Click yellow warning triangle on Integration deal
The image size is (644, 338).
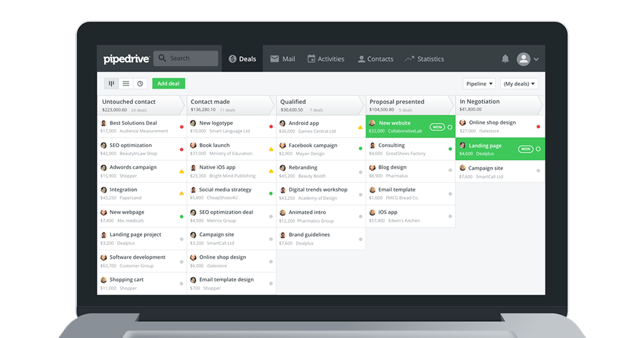tap(182, 194)
